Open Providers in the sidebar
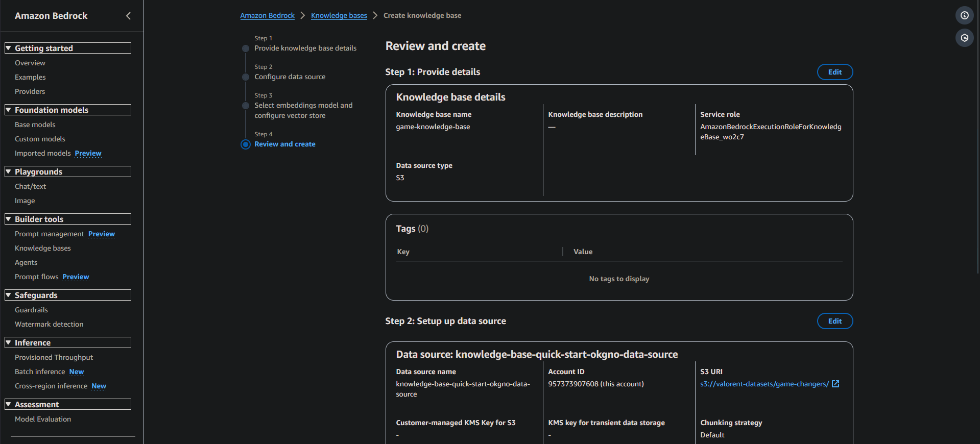Viewport: 980px width, 444px height. point(30,91)
